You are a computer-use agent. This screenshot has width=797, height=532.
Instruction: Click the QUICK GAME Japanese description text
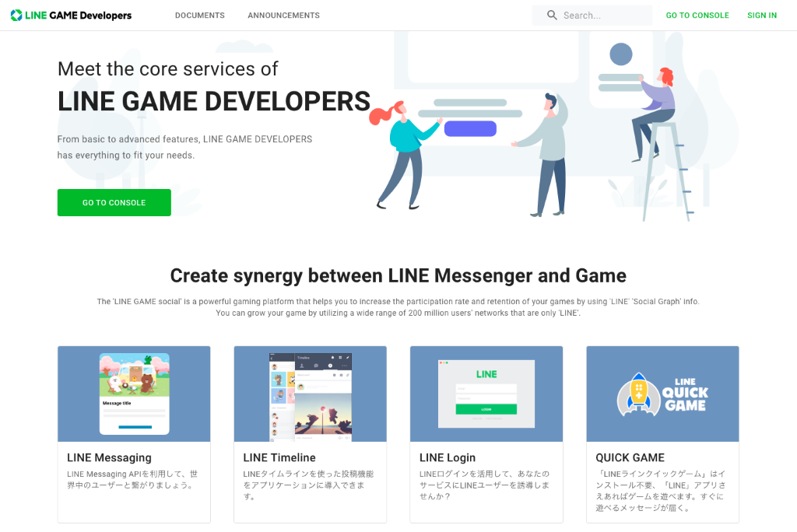(661, 491)
